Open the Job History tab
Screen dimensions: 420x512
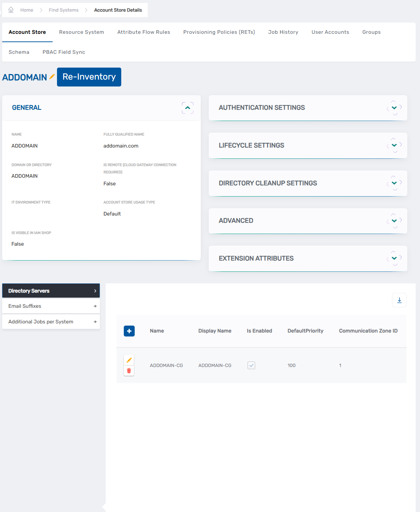click(x=283, y=32)
